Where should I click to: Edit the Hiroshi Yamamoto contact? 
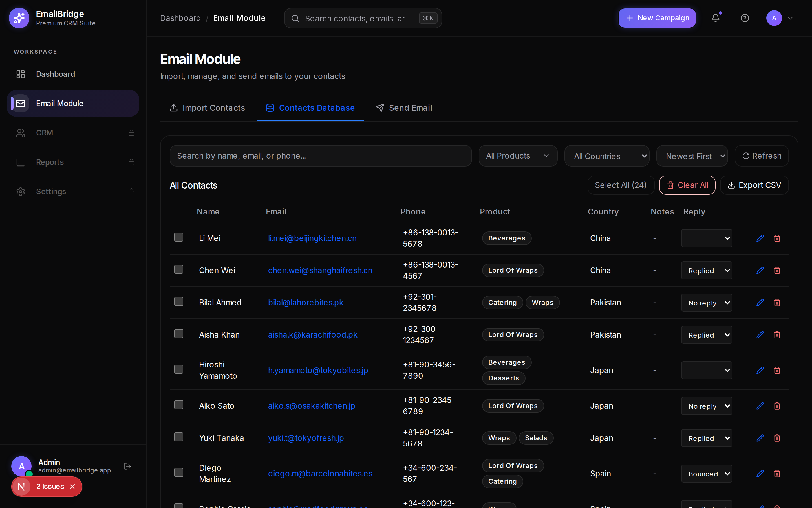point(760,370)
